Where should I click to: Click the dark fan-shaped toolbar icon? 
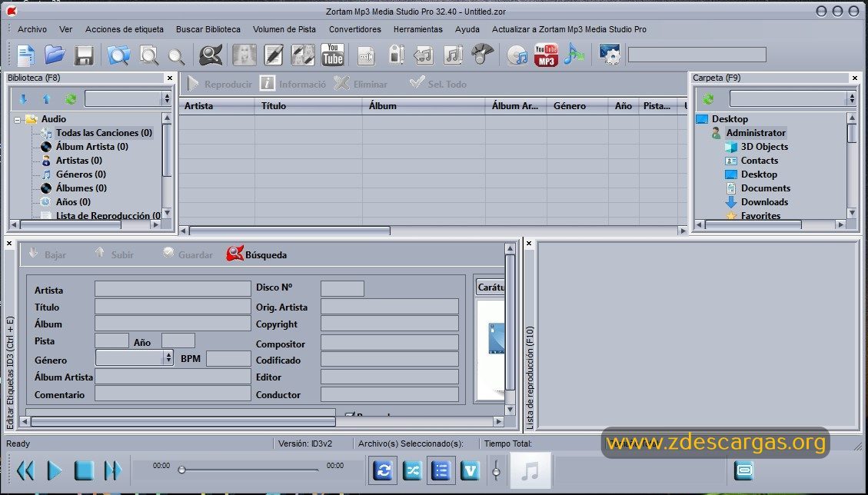click(x=482, y=54)
